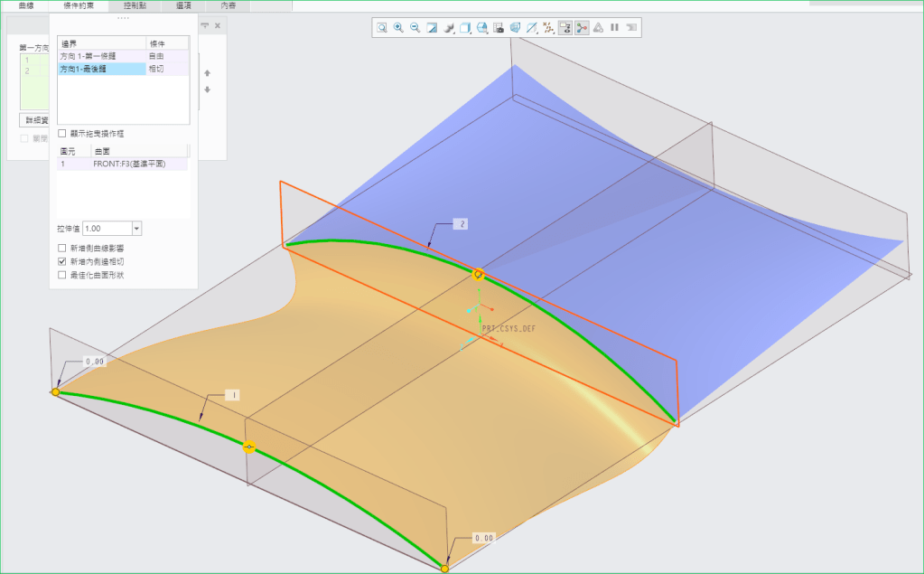Check the 新增側曲線影響 option

[x=62, y=248]
